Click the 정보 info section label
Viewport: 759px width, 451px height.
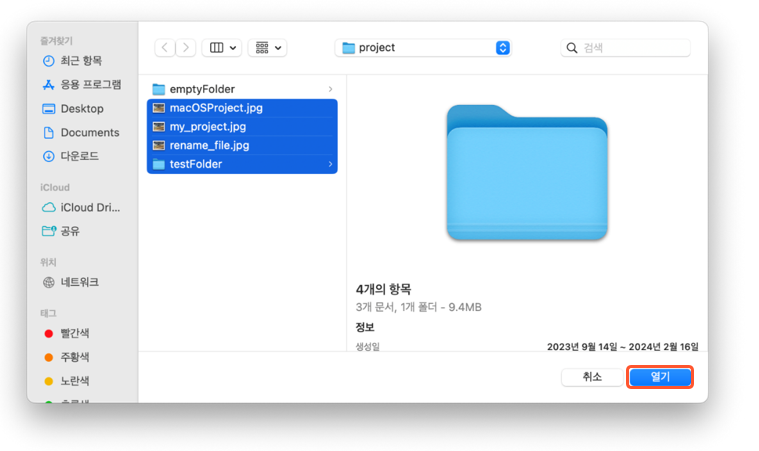pos(365,327)
